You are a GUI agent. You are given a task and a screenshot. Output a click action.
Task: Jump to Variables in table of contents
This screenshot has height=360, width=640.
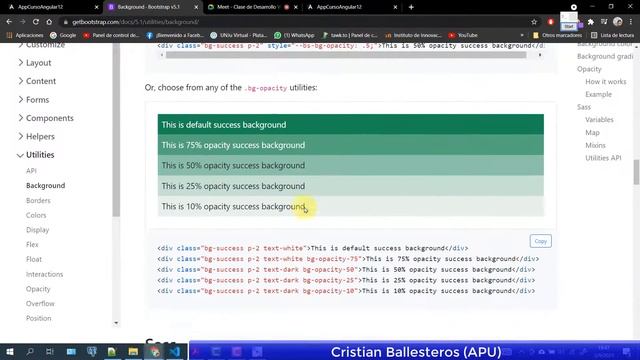[599, 120]
